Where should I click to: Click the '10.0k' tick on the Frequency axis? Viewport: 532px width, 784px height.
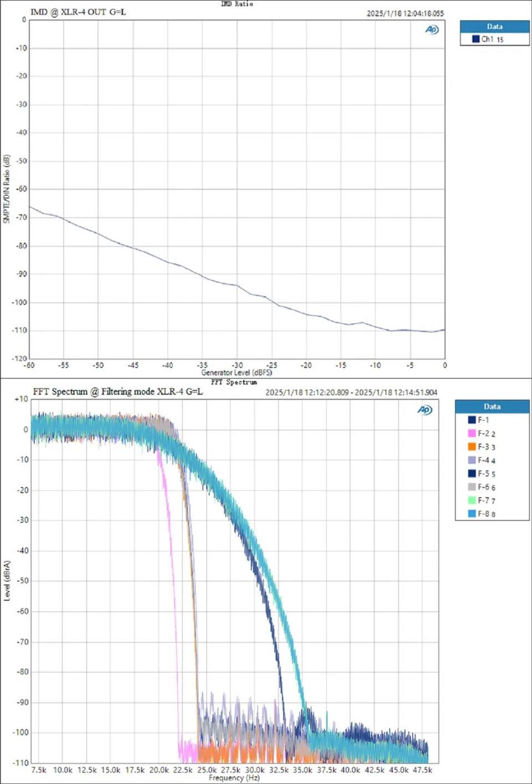[63, 770]
